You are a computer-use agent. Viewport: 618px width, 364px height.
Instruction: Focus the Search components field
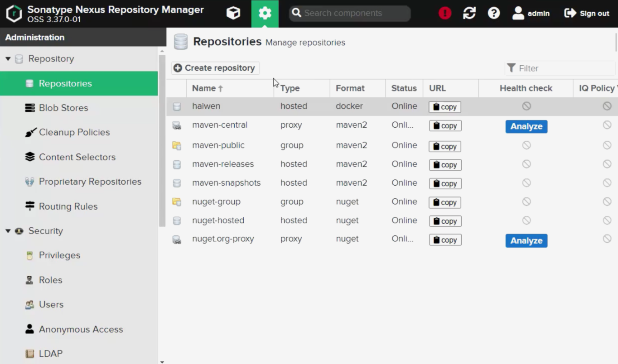pos(349,13)
